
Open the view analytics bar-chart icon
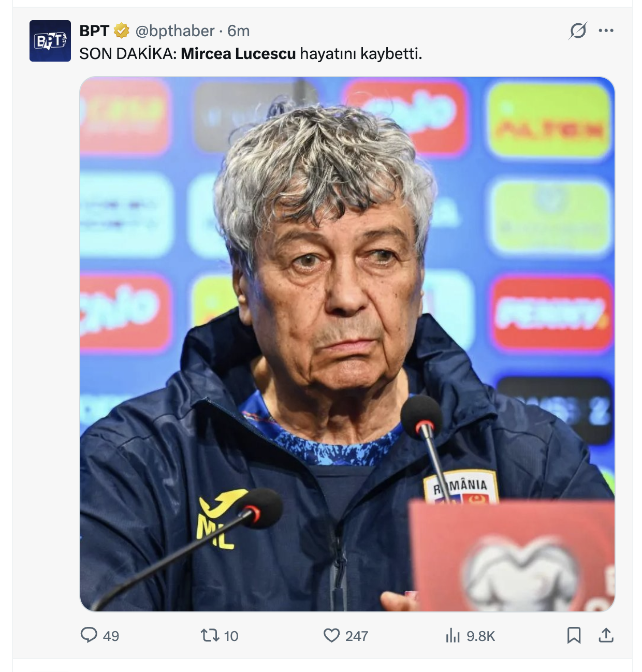pyautogui.click(x=453, y=635)
